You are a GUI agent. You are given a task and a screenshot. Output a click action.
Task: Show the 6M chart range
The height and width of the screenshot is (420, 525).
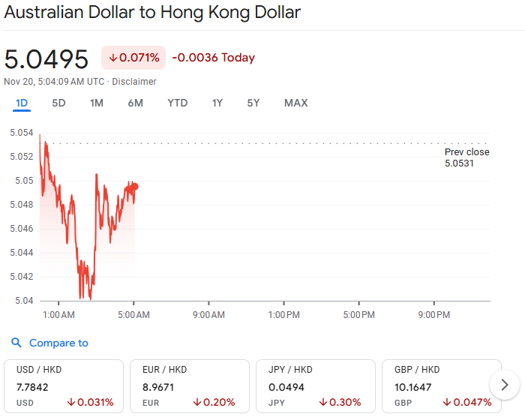(135, 103)
